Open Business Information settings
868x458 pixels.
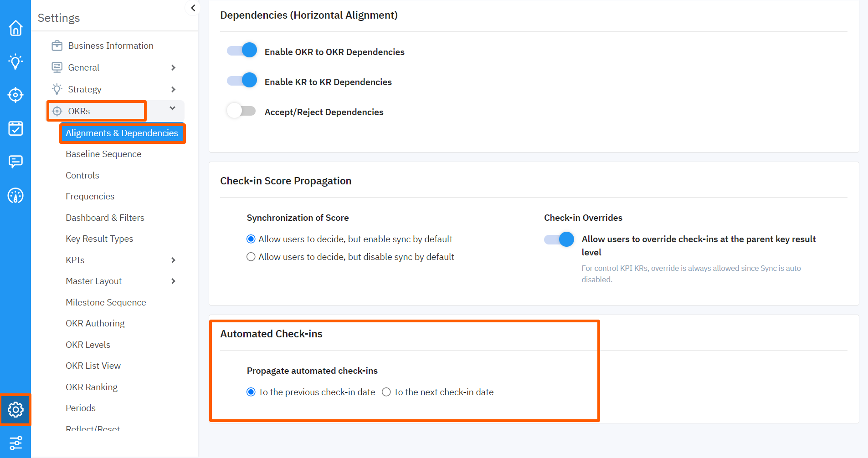click(111, 45)
